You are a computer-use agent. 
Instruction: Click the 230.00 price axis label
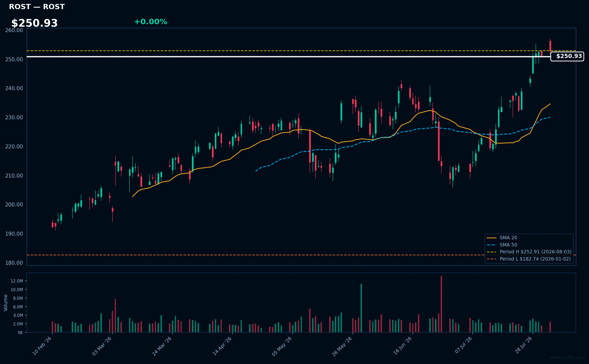[x=14, y=118]
